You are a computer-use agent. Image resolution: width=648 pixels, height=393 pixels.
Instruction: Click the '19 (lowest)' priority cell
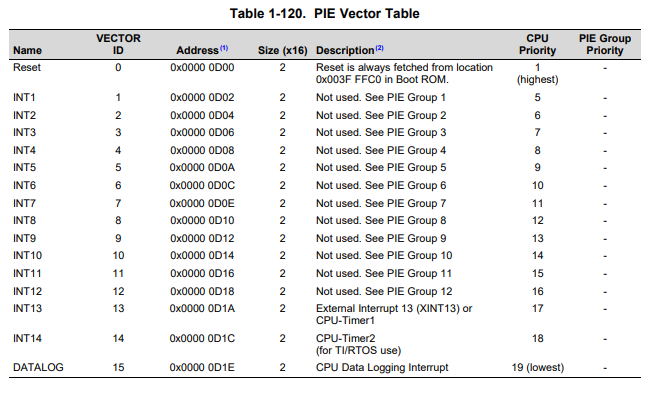pyautogui.click(x=537, y=367)
